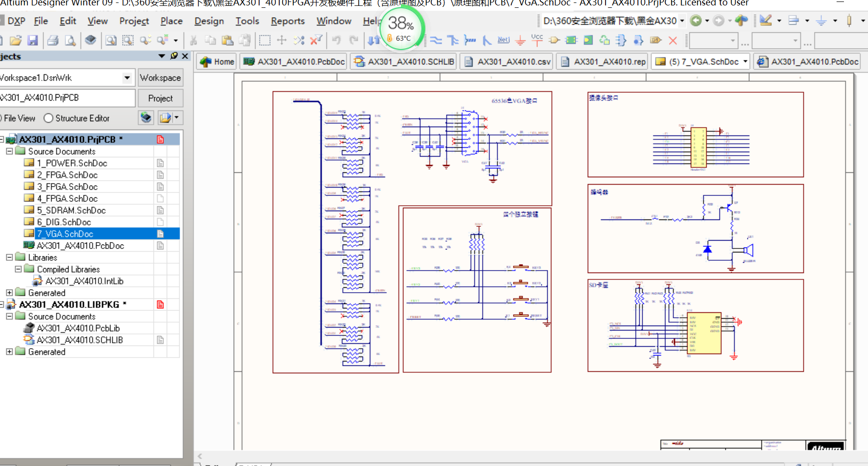Screen dimensions: 868x466
Task: Expand the Generated folder under AX301_AX4010.LIBPKG
Action: (9, 352)
